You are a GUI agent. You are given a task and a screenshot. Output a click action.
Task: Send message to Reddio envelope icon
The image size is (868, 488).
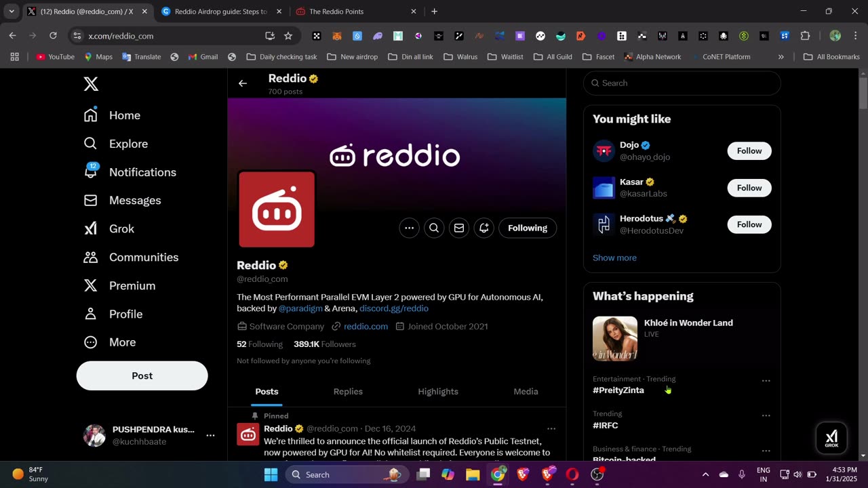pyautogui.click(x=459, y=228)
